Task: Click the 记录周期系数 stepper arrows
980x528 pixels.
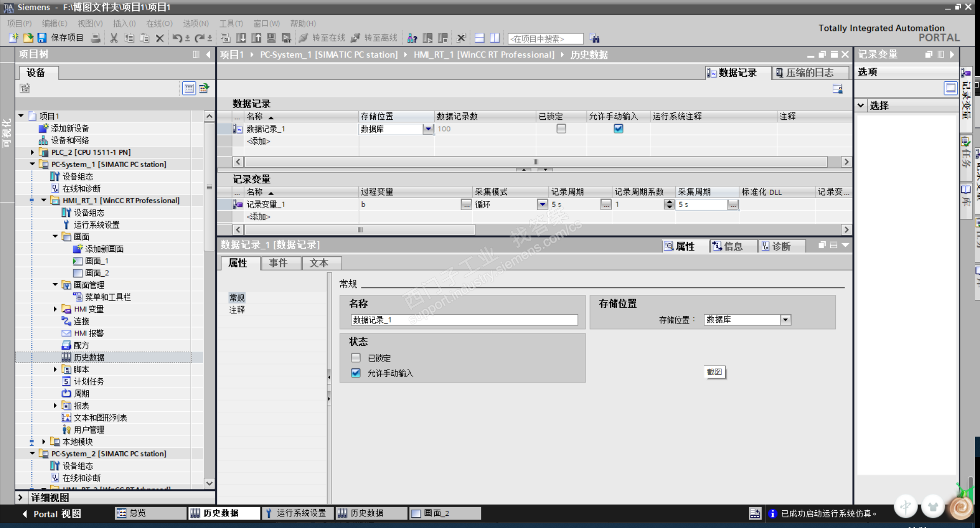Action: [x=669, y=204]
